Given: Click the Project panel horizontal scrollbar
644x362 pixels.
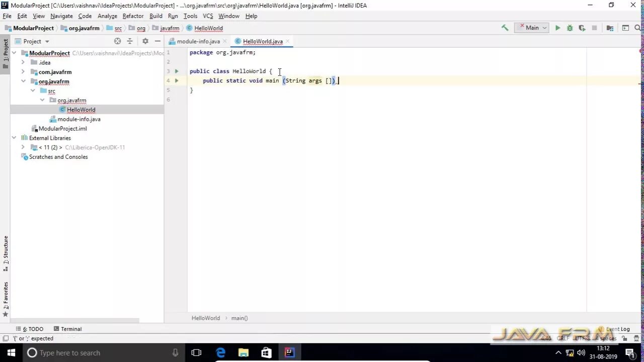Looking at the screenshot, I should pyautogui.click(x=75, y=320).
